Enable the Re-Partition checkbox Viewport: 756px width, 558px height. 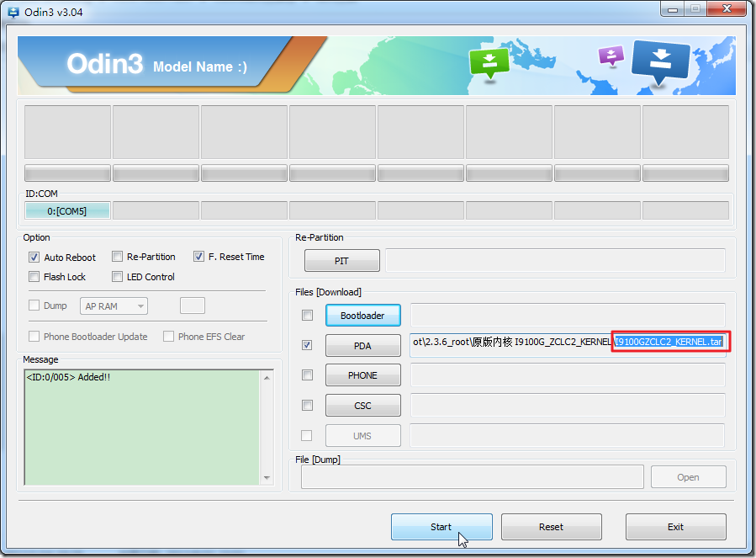pos(117,257)
